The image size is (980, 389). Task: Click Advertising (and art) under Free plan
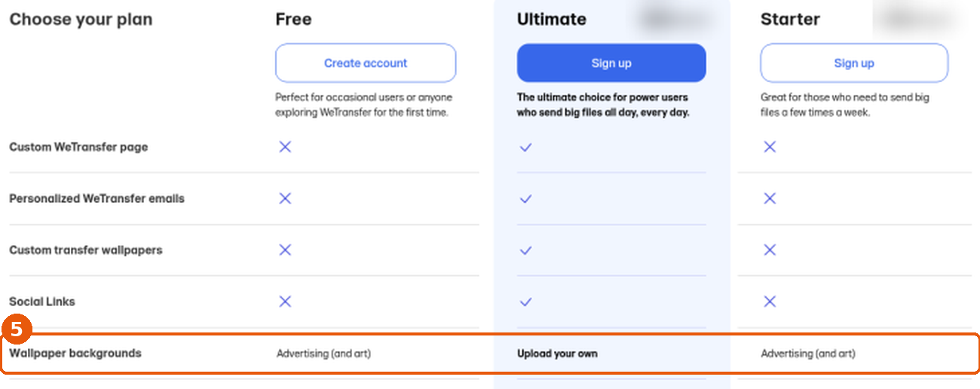tap(323, 354)
